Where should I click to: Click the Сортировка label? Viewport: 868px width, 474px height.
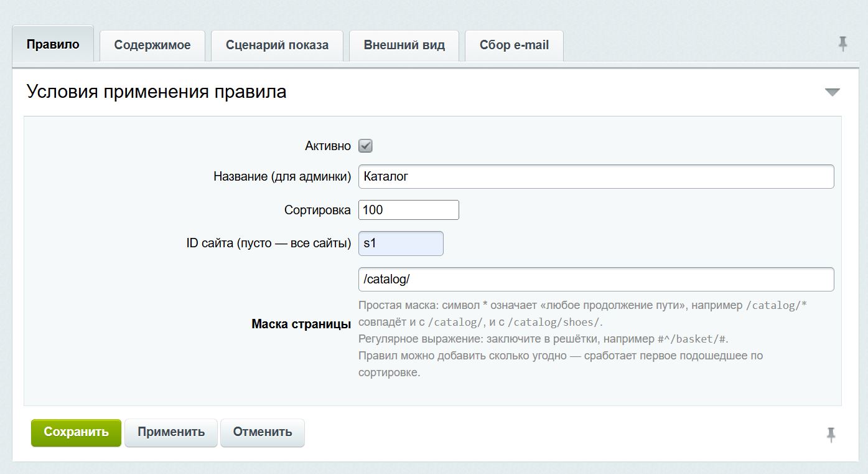coord(318,210)
